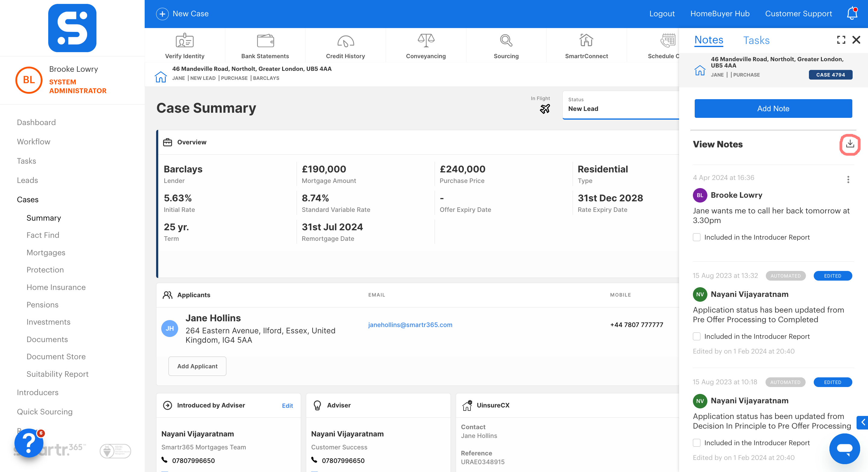This screenshot has width=868, height=472.
Task: Switch to the Tasks tab
Action: pyautogui.click(x=756, y=40)
